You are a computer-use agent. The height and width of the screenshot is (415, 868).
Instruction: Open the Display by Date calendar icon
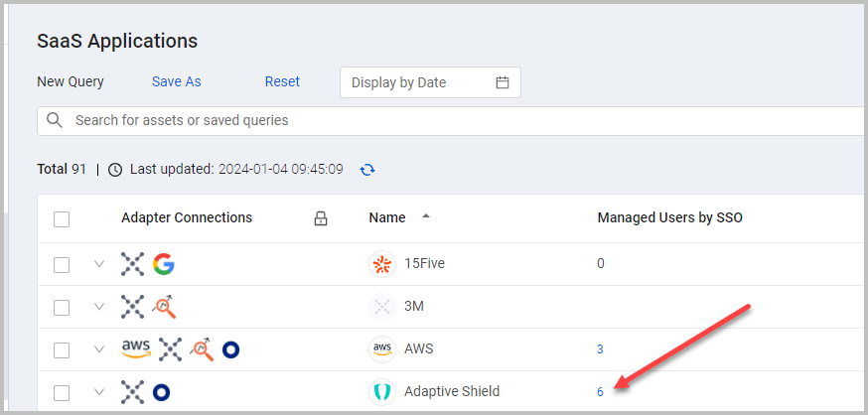click(x=503, y=82)
